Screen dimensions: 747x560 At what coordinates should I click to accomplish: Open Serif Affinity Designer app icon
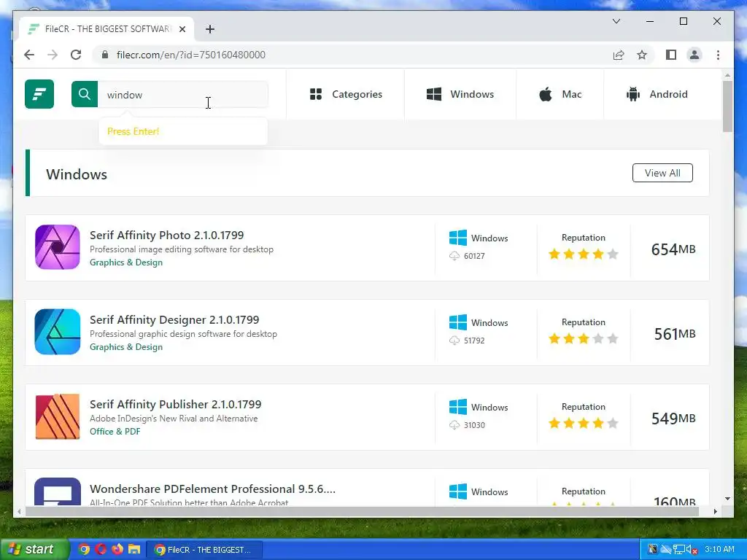click(58, 332)
